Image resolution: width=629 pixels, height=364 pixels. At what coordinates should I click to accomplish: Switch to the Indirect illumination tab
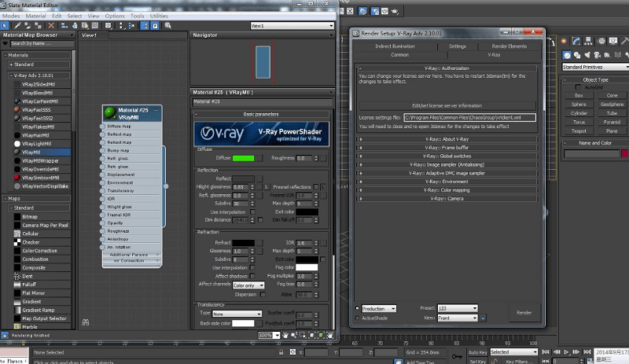coord(395,46)
